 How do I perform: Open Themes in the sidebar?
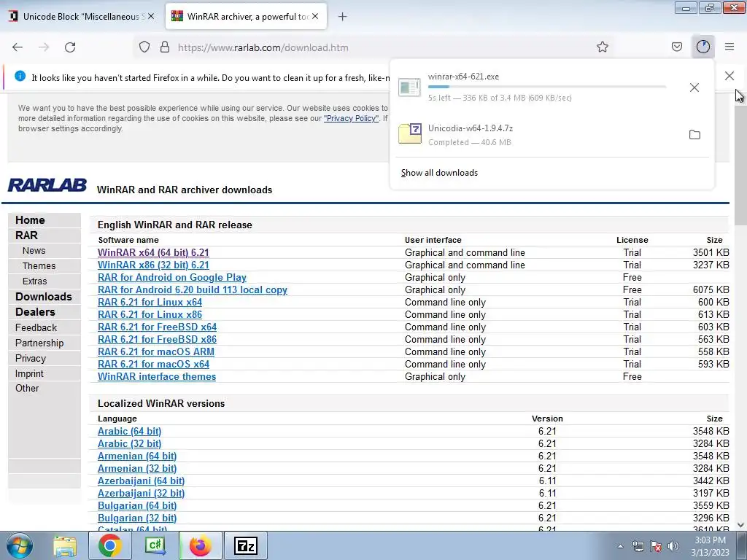coord(39,265)
